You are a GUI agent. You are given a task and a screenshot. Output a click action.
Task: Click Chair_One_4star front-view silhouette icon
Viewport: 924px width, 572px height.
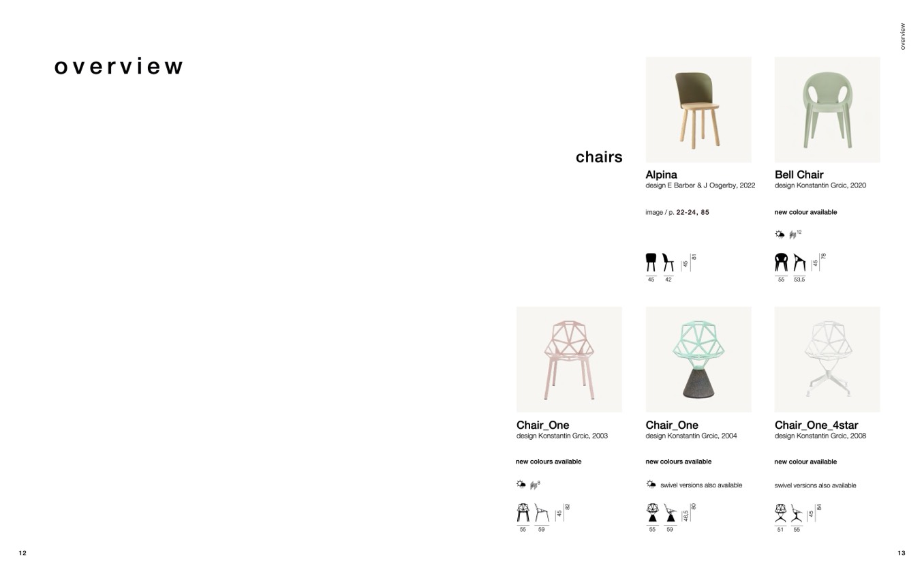click(x=780, y=513)
